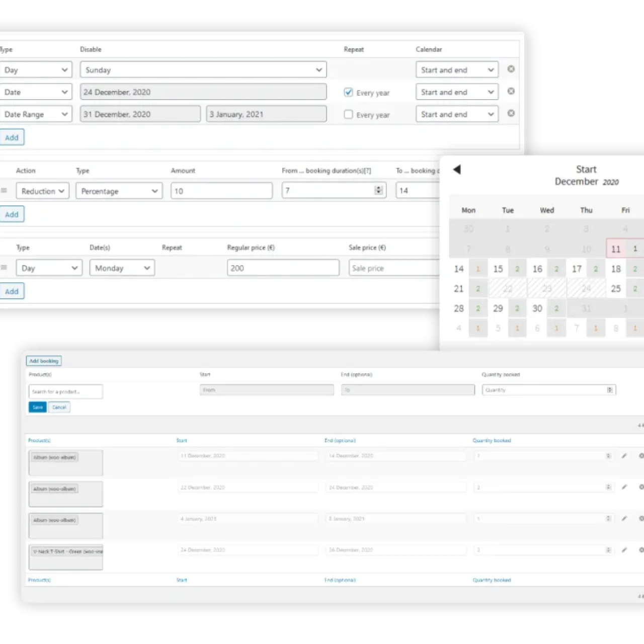Remove the Sunday disabled day row

pyautogui.click(x=511, y=69)
